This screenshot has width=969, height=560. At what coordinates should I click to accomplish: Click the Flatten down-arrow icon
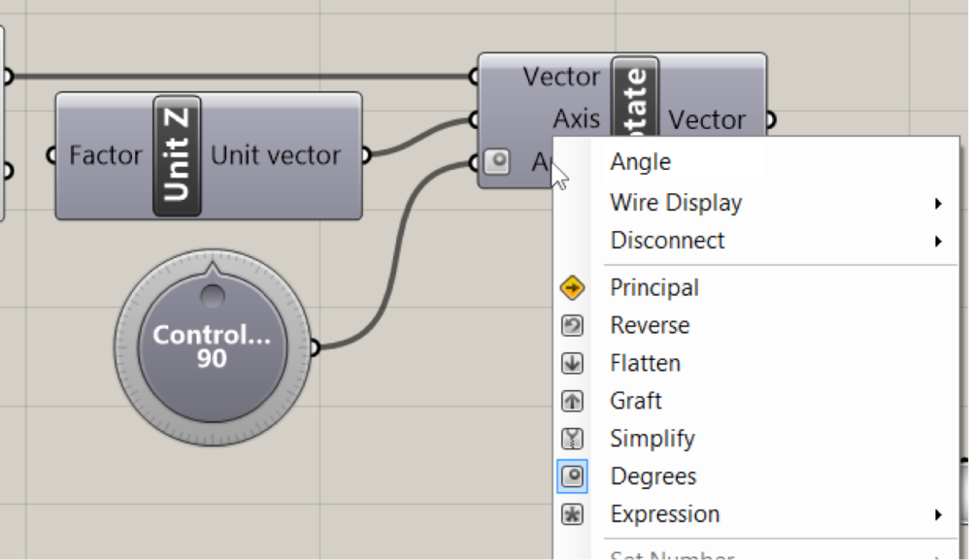coord(572,363)
